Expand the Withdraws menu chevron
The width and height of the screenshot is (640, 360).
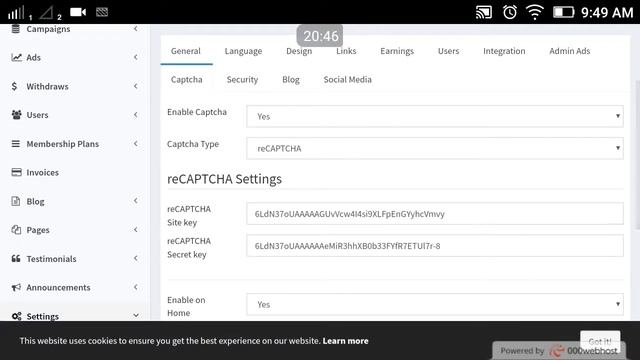(x=136, y=86)
